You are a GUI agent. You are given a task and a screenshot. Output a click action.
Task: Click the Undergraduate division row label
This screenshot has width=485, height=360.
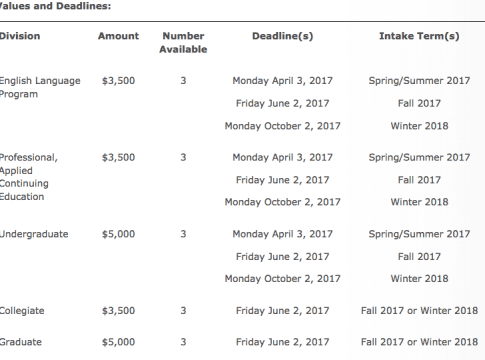click(34, 234)
